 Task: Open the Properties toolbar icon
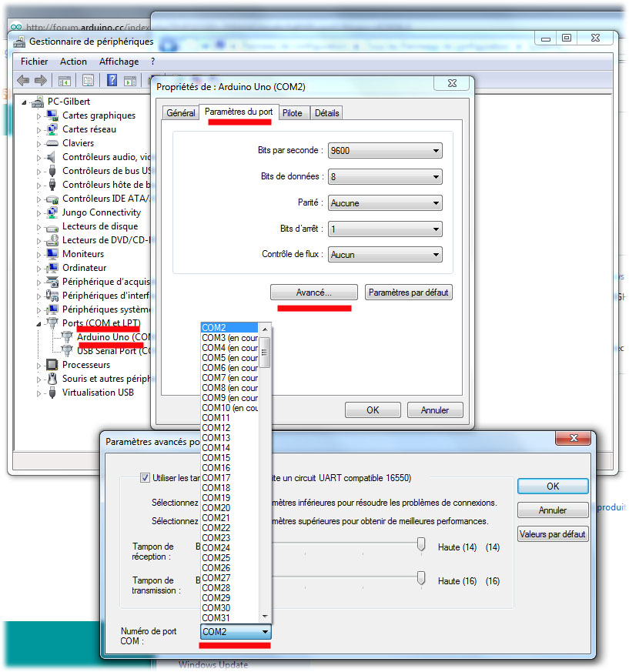click(x=88, y=80)
